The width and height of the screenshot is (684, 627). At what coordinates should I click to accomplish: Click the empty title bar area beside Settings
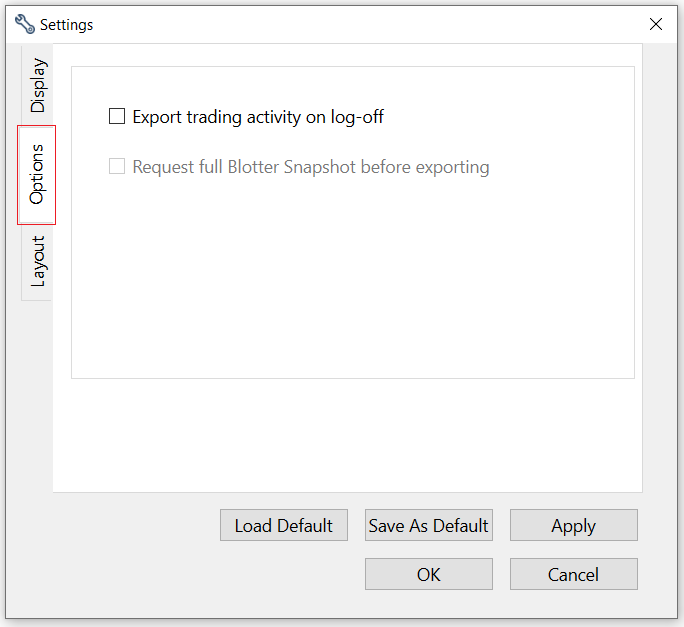coord(350,24)
